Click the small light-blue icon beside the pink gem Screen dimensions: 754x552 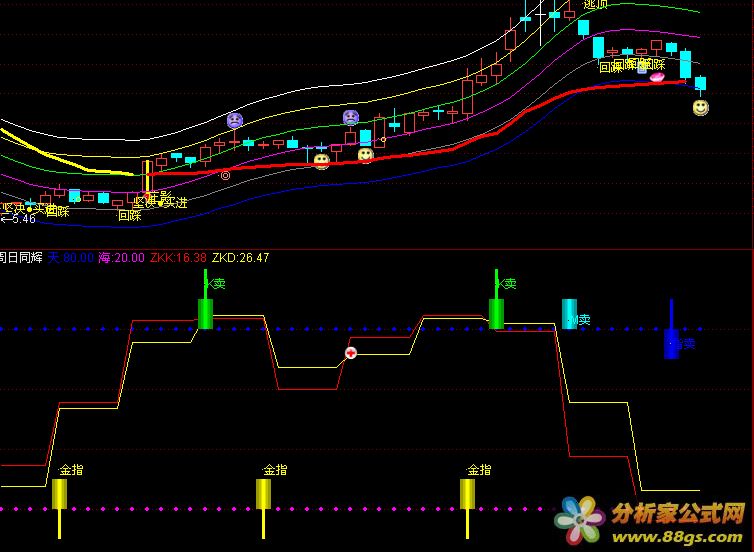[642, 68]
